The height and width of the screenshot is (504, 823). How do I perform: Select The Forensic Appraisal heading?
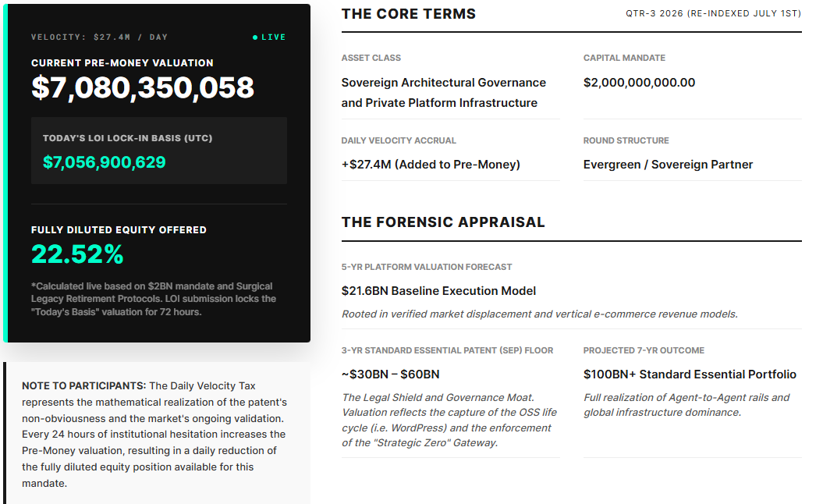443,222
